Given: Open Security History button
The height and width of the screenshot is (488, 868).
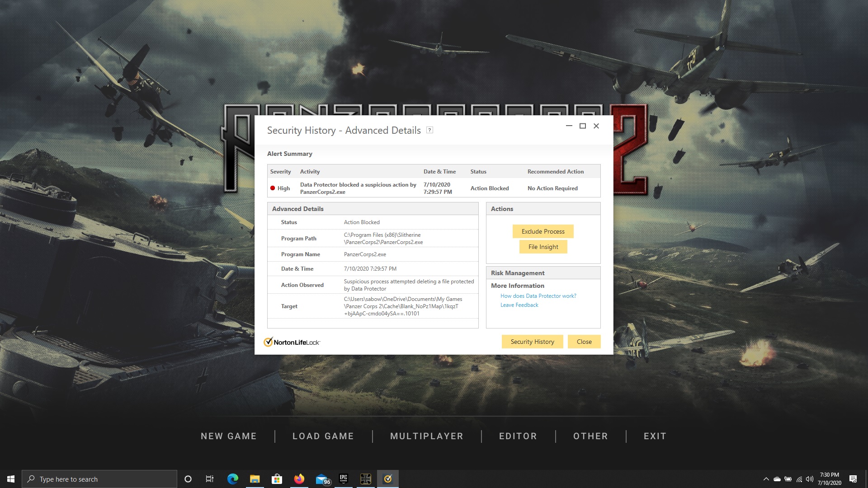Looking at the screenshot, I should tap(532, 342).
